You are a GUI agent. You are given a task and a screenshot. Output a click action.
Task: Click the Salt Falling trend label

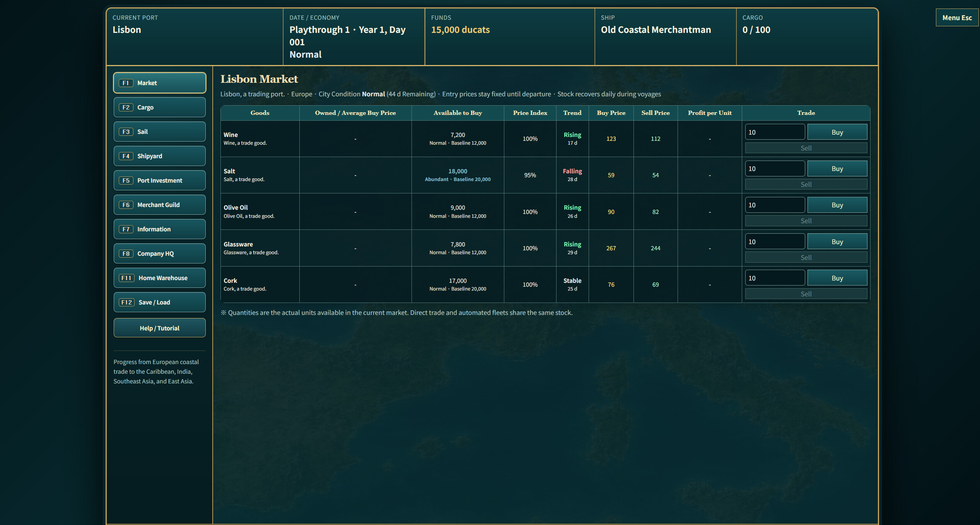tap(572, 171)
